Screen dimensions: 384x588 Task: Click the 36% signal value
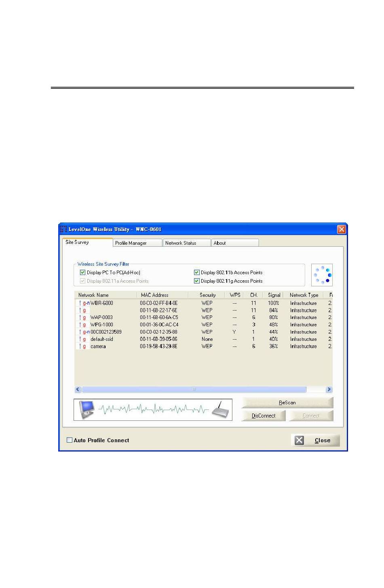click(274, 346)
